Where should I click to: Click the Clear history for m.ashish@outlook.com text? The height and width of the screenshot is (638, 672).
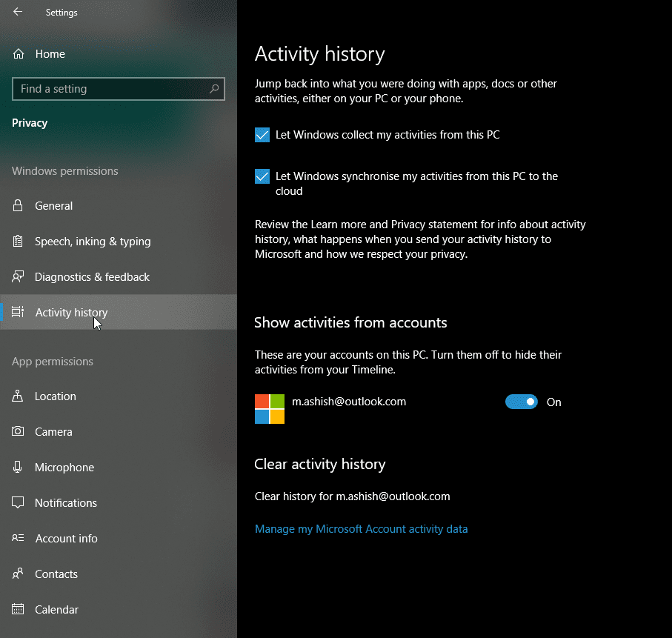(352, 496)
